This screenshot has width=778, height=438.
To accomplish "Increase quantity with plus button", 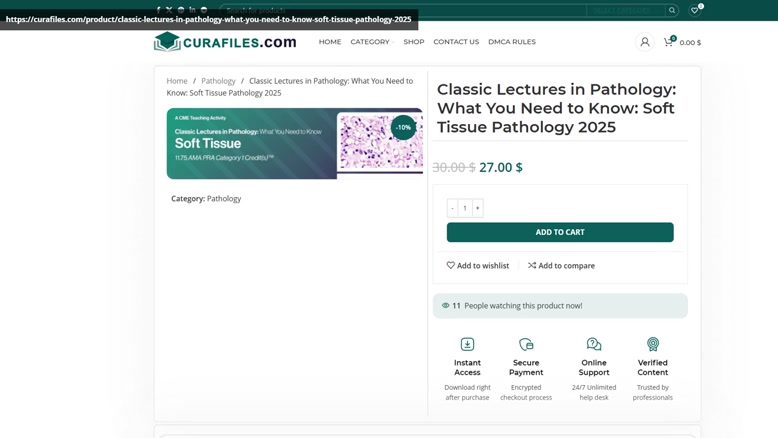I will [x=478, y=208].
